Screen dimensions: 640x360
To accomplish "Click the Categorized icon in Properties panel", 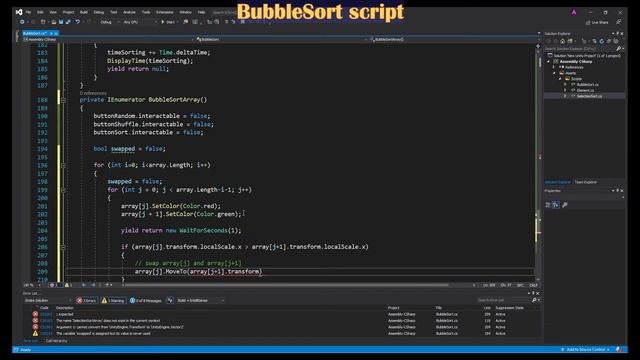I will [548, 205].
